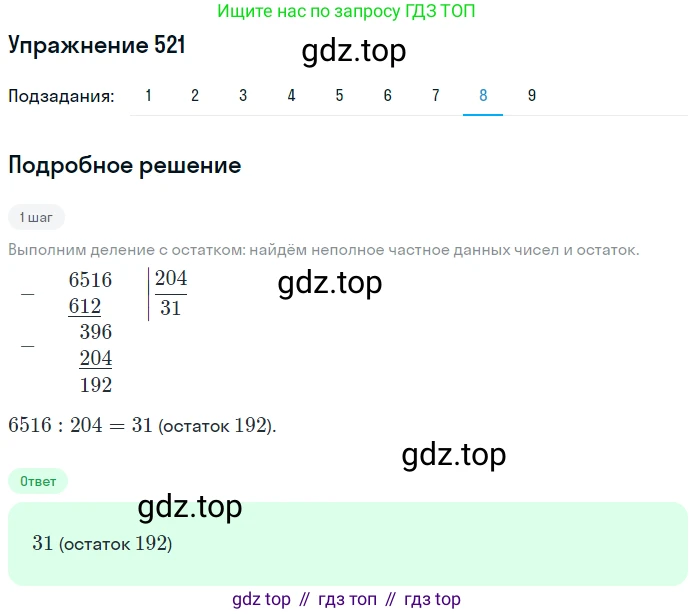Click the divisor 204 in long division

pos(171,278)
